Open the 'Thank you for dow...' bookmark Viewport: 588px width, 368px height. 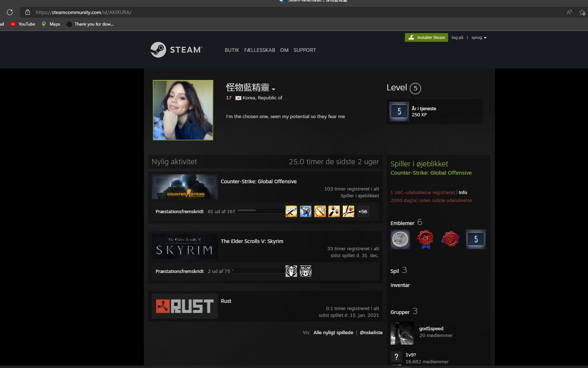tap(90, 24)
